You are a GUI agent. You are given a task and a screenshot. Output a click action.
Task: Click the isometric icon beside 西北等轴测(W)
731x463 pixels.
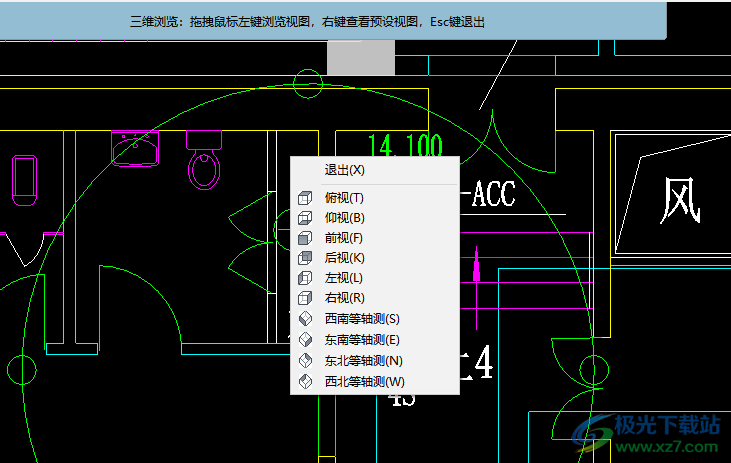coord(305,382)
